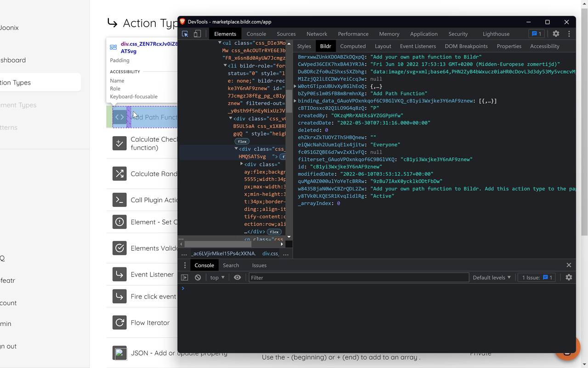Open the Bildr tab in the sidebar pane
588x368 pixels.
[325, 46]
